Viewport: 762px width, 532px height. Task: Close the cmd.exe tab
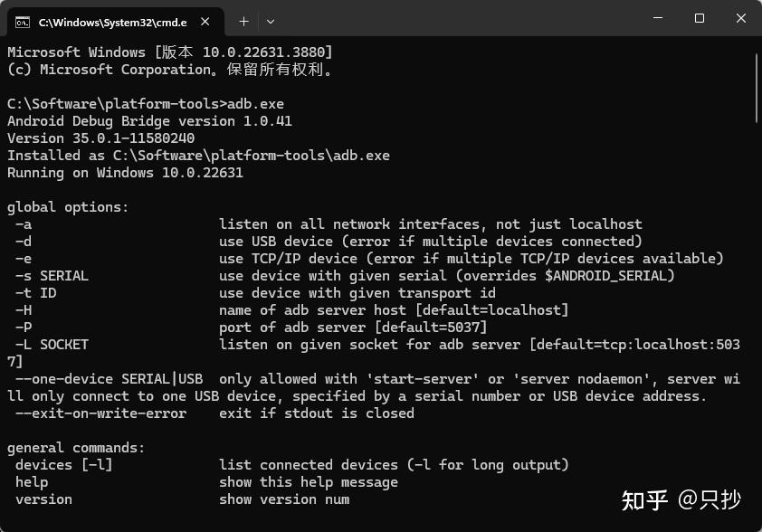click(x=211, y=21)
